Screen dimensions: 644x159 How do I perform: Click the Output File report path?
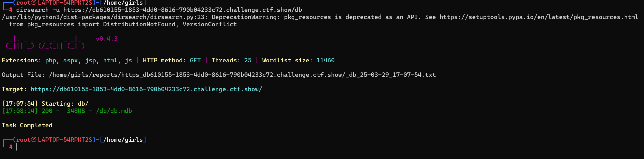coord(242,75)
